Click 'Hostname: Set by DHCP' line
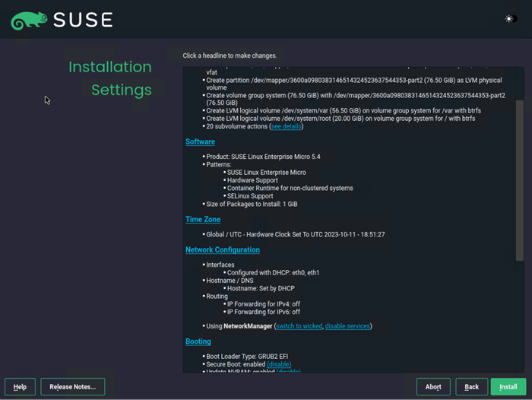This screenshot has width=532, height=400. [261, 288]
